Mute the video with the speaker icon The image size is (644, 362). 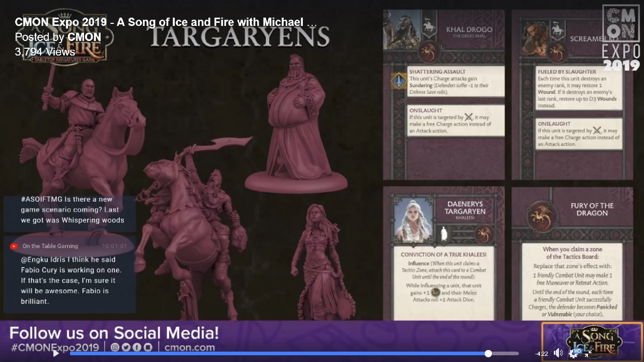[558, 353]
